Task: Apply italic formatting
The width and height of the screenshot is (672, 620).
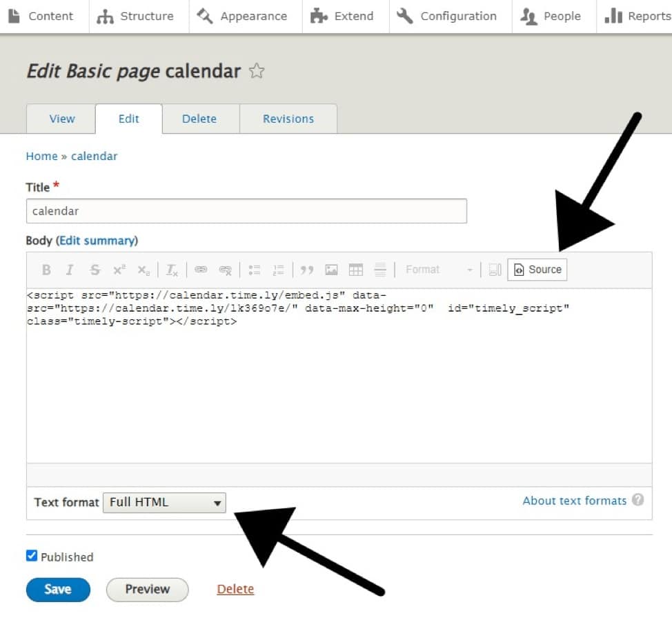Action: 70,270
